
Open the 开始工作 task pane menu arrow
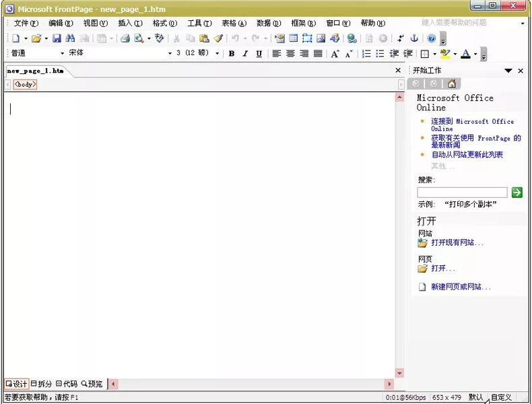[508, 71]
